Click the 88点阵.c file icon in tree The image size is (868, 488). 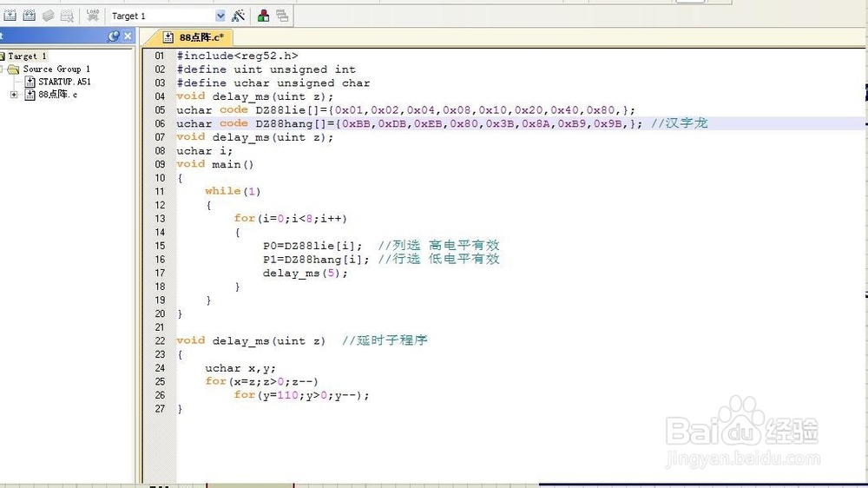click(30, 95)
